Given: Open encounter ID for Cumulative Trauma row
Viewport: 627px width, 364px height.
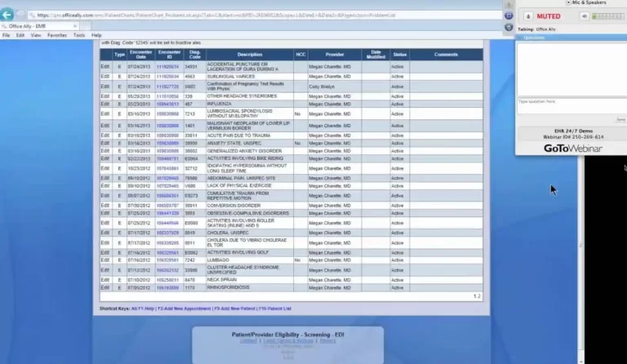Looking at the screenshot, I should pyautogui.click(x=167, y=196).
